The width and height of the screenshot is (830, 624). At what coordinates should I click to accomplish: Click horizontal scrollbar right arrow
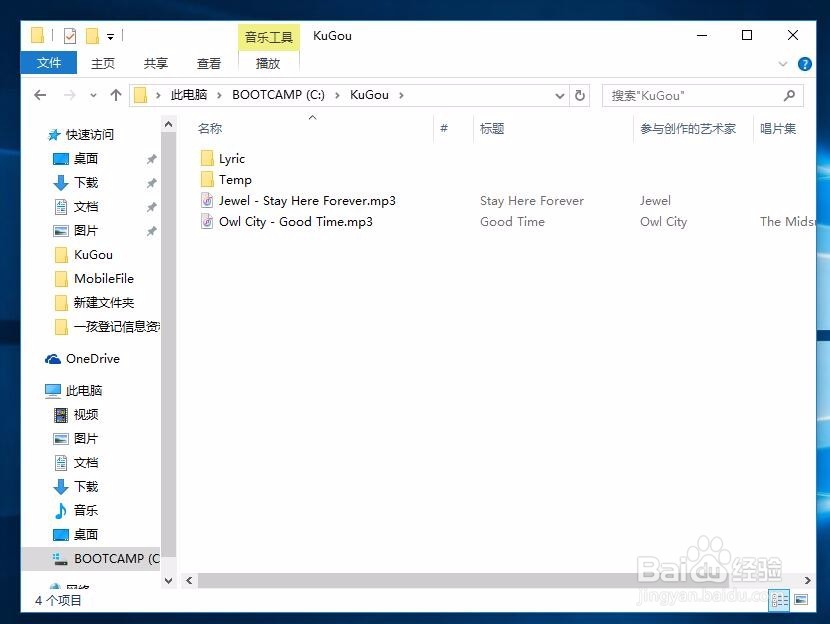(x=807, y=581)
